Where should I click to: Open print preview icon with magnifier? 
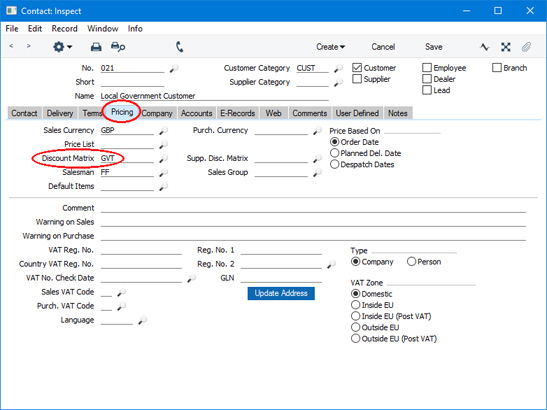[x=118, y=47]
